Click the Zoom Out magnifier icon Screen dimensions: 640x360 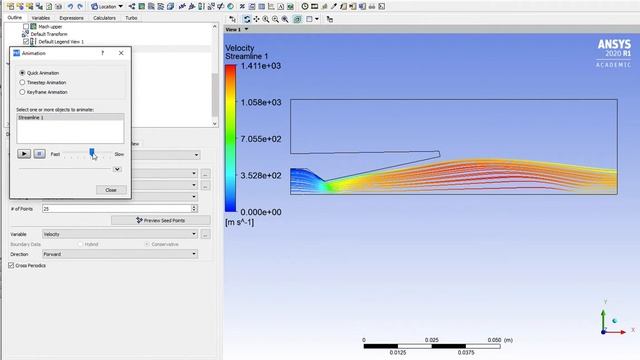pos(276,19)
